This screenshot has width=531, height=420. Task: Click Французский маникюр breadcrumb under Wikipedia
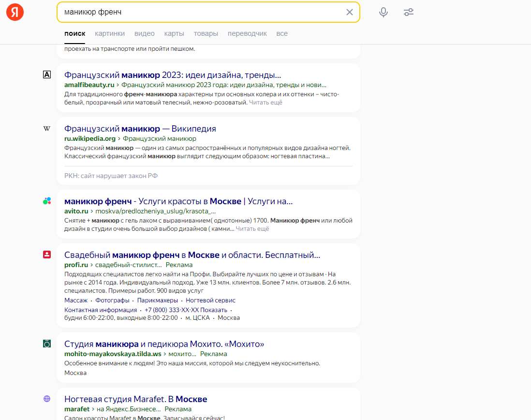click(160, 138)
